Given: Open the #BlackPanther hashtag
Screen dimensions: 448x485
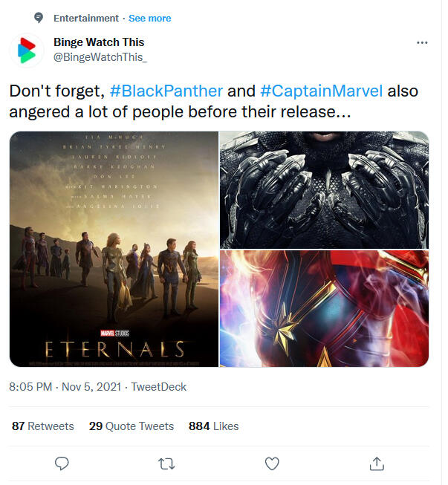Looking at the screenshot, I should [166, 91].
